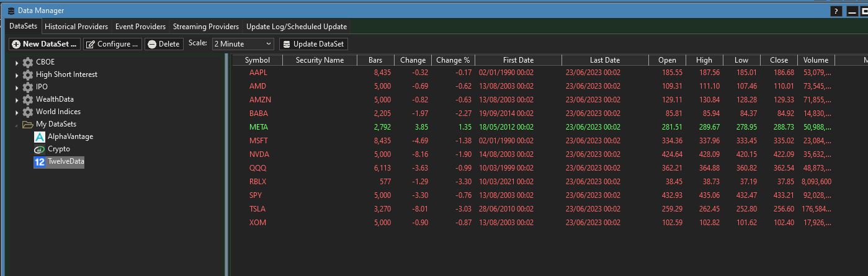Viewport: 868px width, 276px height.
Task: Sort by the Volume column header
Action: (816, 60)
